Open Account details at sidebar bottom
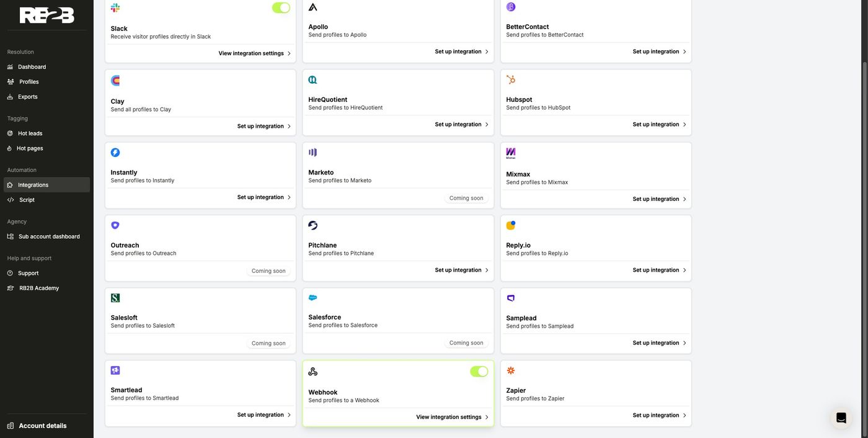Screen dimensions: 868x438 click(37, 426)
